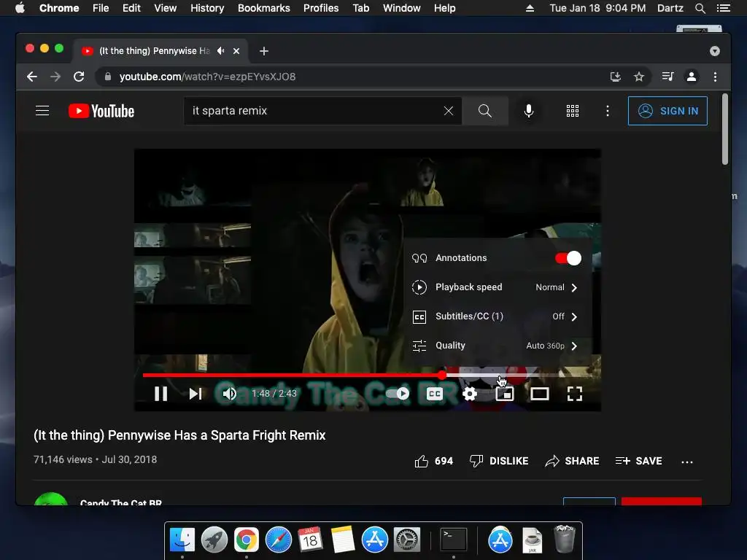747x560 pixels.
Task: Turn off the Annotations toggle
Action: tap(568, 258)
